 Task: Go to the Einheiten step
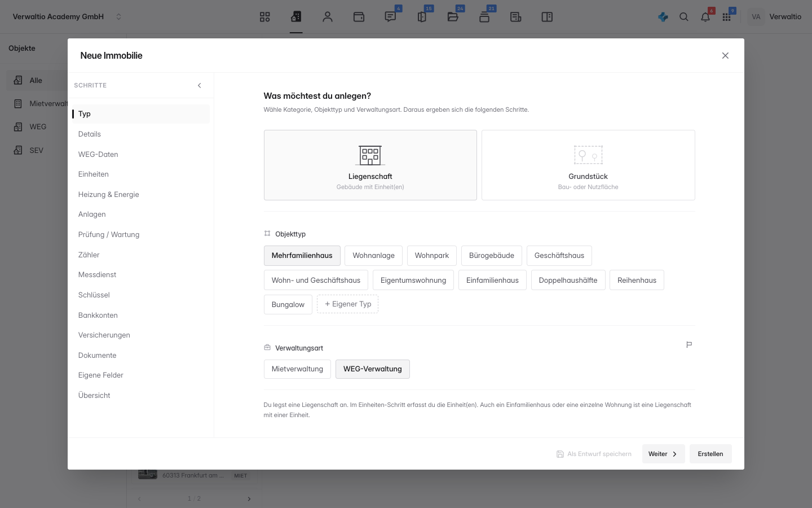pos(141,174)
